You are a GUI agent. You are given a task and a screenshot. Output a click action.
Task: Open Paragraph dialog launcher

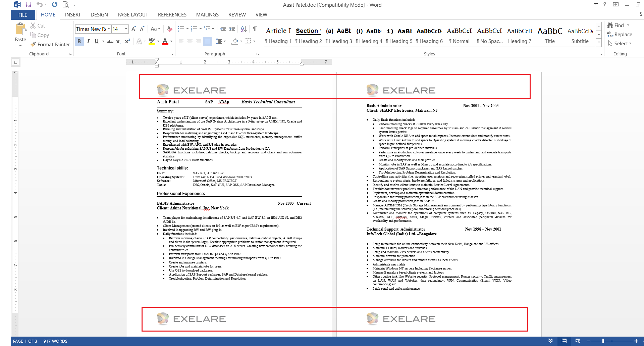coord(258,54)
